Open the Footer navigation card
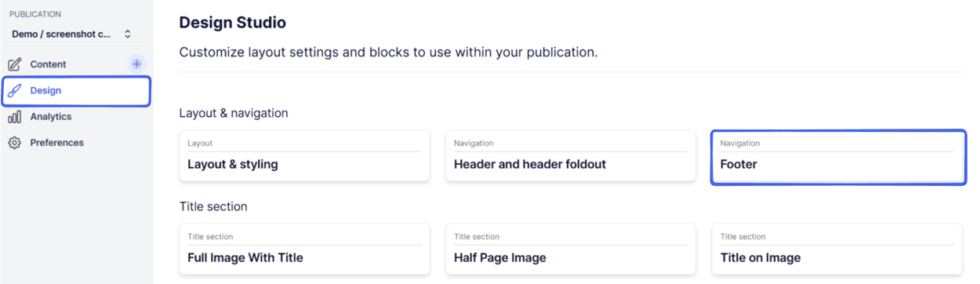Image resolution: width=980 pixels, height=284 pixels. pos(838,157)
